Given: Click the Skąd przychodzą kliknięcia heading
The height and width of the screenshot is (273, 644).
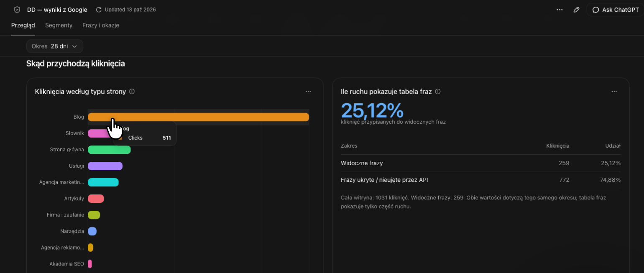Looking at the screenshot, I should tap(76, 64).
